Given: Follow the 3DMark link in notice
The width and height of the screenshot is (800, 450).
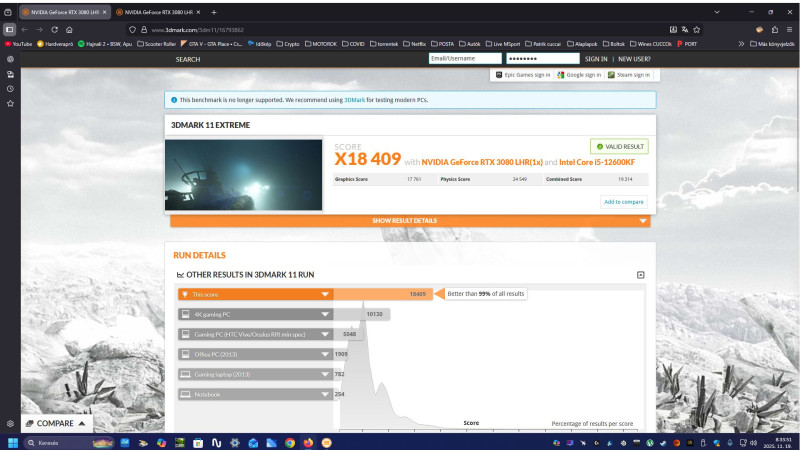Looking at the screenshot, I should (355, 100).
